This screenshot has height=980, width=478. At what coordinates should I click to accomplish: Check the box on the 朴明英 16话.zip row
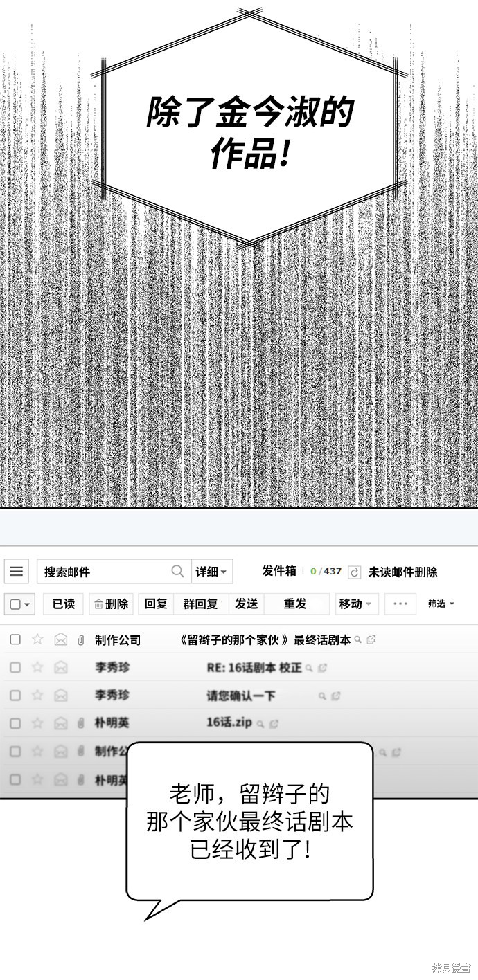tap(15, 723)
